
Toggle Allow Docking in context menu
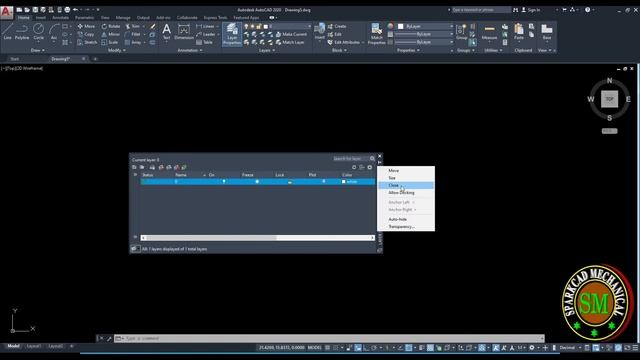coord(401,193)
